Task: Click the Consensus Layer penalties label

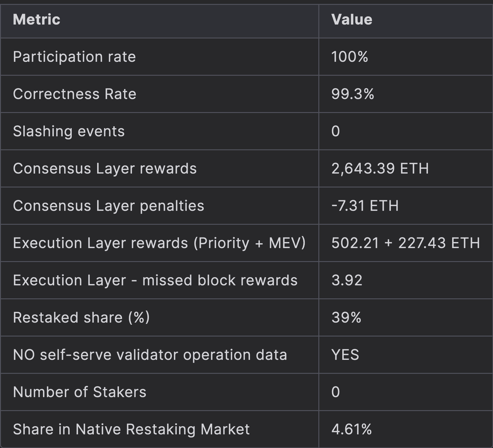Action: point(109,206)
